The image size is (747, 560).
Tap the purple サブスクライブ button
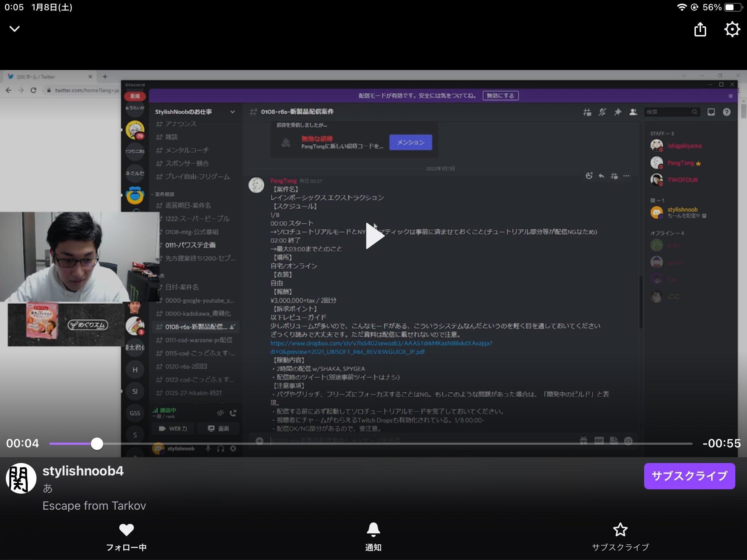[x=689, y=476]
